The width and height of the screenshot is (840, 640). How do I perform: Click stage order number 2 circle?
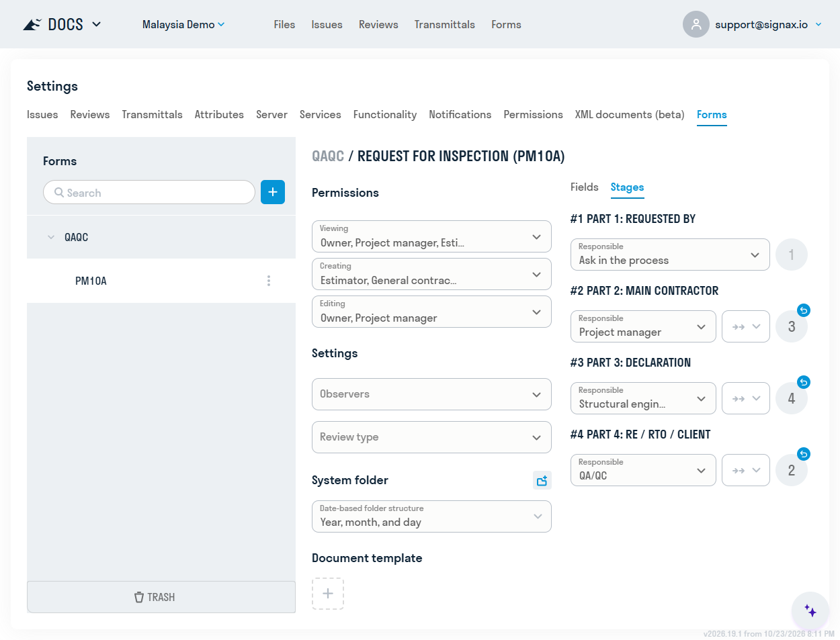point(792,470)
